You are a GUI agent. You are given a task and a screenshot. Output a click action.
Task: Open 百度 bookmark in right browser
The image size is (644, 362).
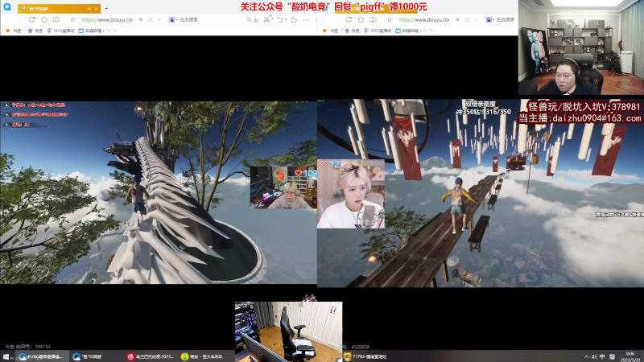(353, 31)
